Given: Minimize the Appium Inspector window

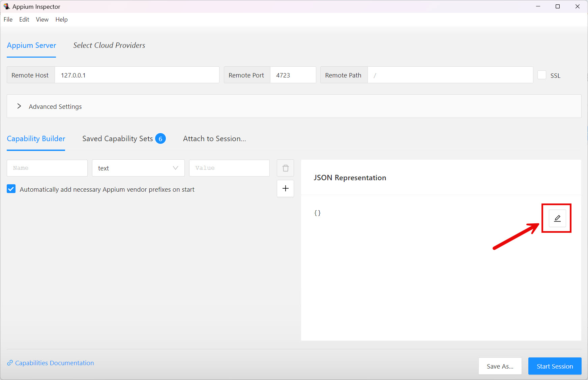Looking at the screenshot, I should coord(538,6).
